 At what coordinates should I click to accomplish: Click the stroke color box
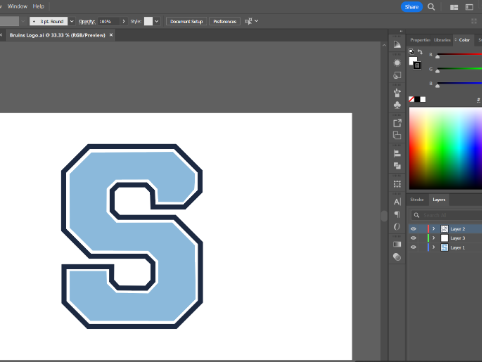(417, 65)
